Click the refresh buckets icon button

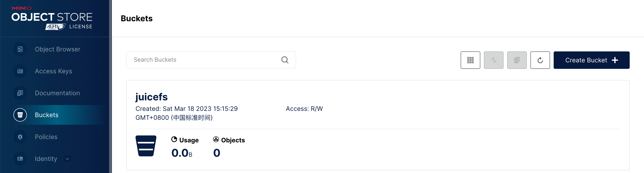[x=540, y=60]
